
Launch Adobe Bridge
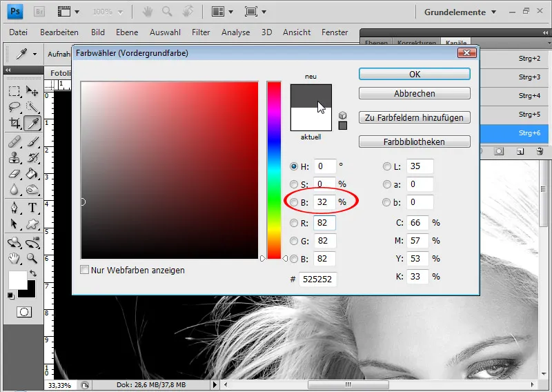(x=39, y=12)
